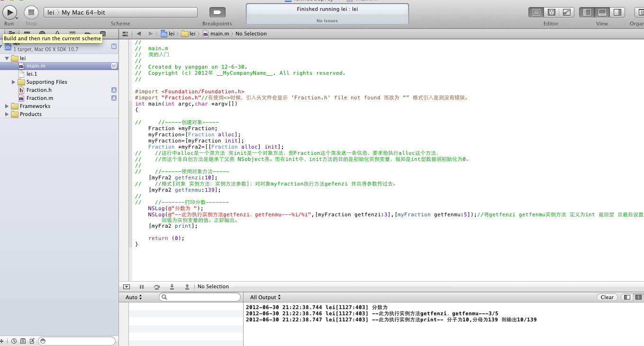This screenshot has height=346, width=644.
Task: Hide the debug area with the arrow button
Action: (126, 286)
